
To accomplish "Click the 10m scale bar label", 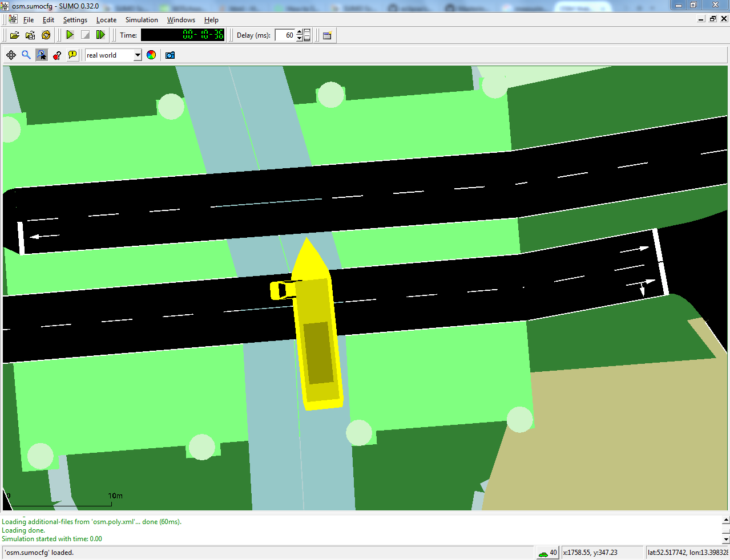I will [x=115, y=496].
